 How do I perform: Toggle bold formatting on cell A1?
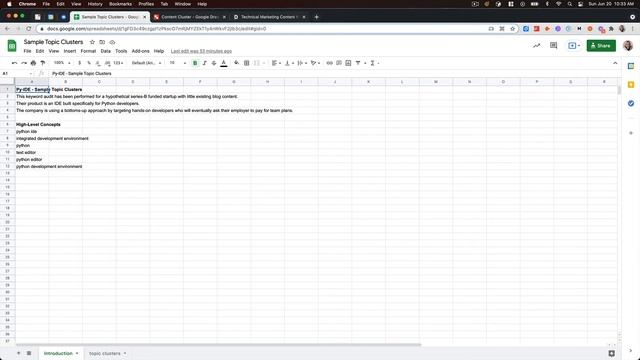[x=195, y=63]
